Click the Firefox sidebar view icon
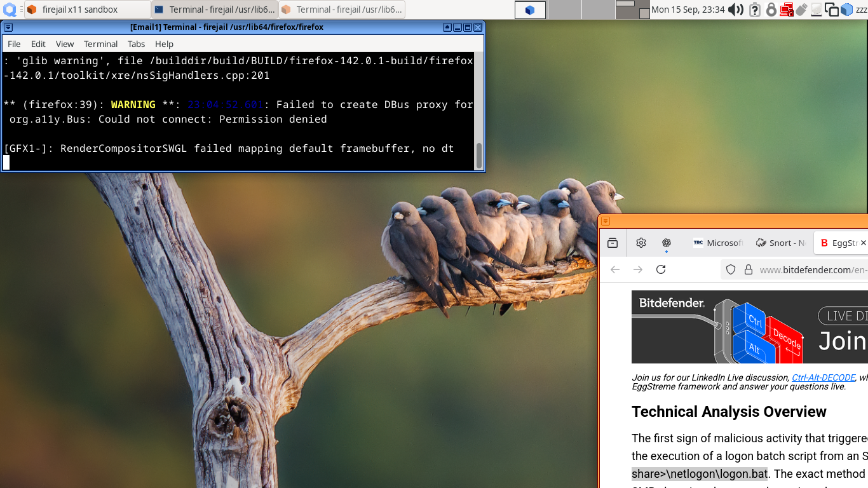868x488 pixels. click(x=613, y=243)
